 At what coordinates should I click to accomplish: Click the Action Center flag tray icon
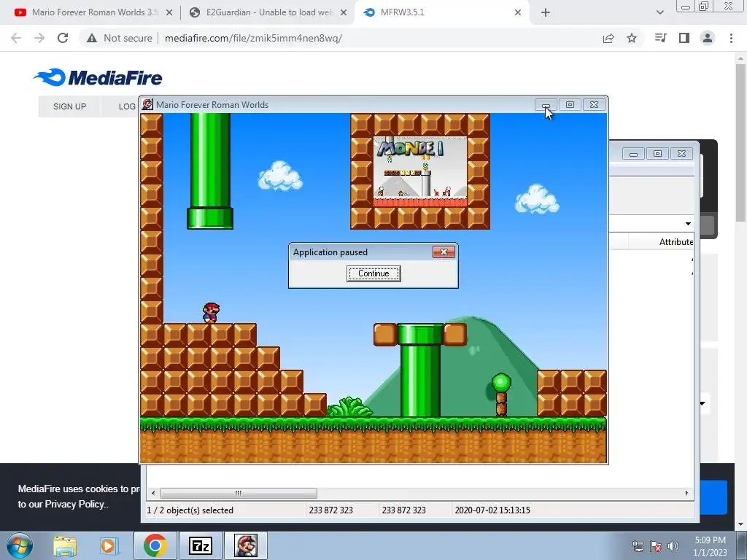[656, 546]
